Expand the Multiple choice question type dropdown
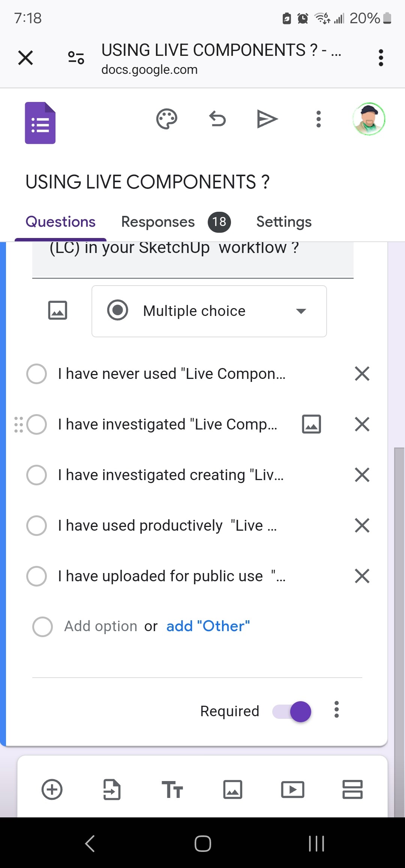 [x=209, y=311]
